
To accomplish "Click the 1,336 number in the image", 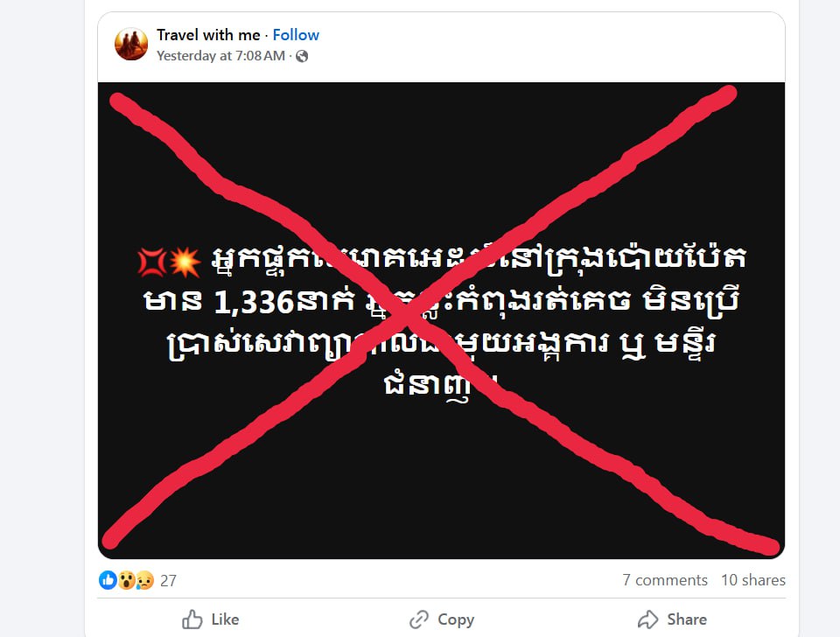I will [x=254, y=303].
